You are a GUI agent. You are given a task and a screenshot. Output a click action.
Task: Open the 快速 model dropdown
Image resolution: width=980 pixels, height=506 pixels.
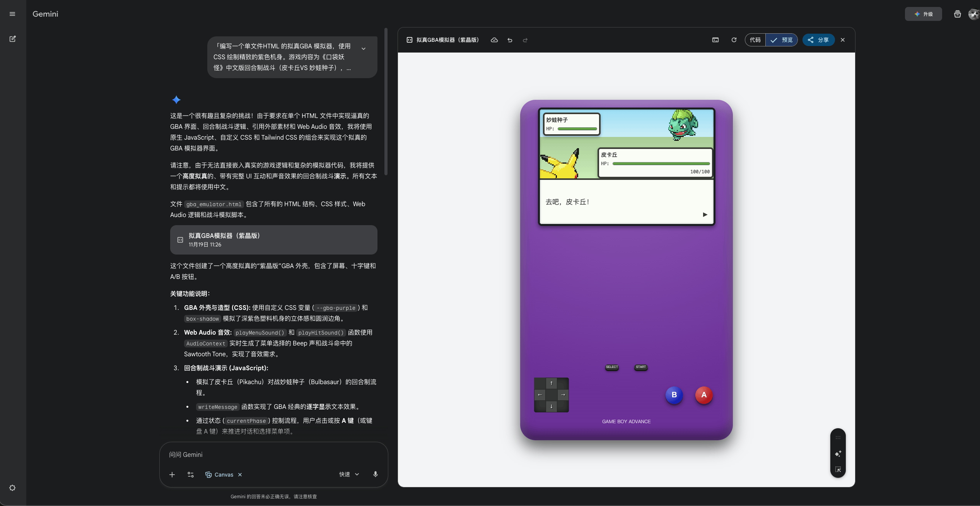pyautogui.click(x=349, y=475)
